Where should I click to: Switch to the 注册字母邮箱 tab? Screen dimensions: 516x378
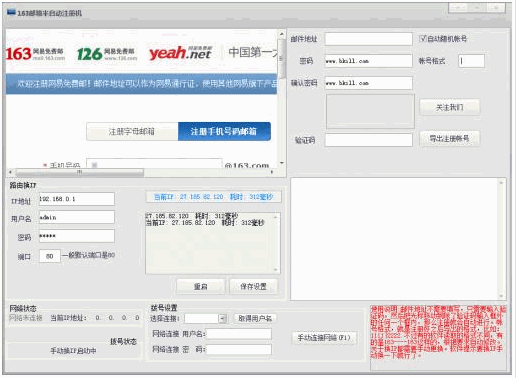[x=132, y=131]
